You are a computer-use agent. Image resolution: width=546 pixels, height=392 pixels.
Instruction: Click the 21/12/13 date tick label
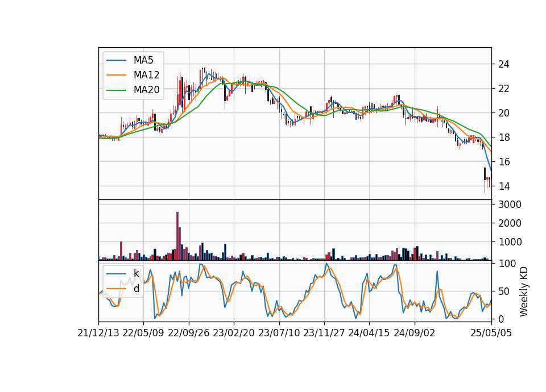[x=98, y=333]
